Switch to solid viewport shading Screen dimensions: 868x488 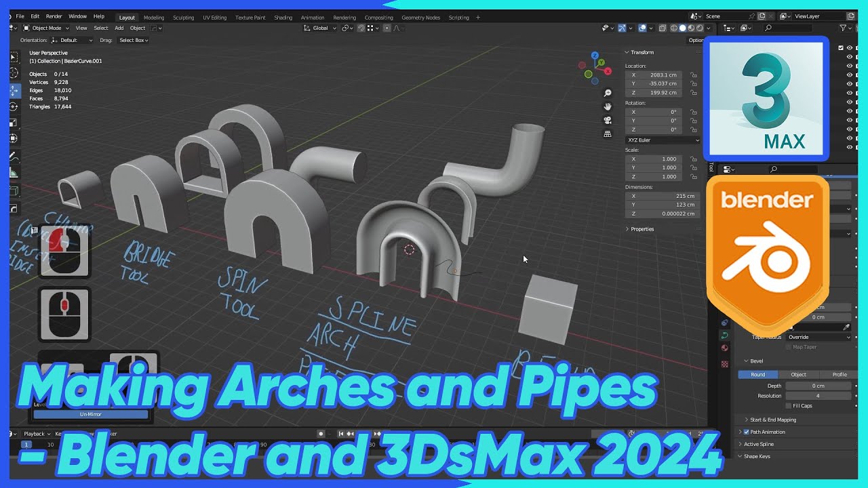pos(683,28)
